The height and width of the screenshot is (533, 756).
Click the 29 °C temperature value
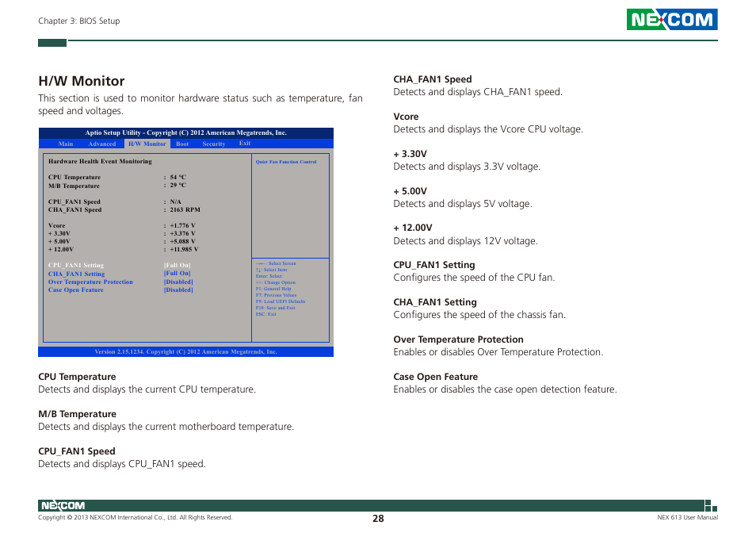178,186
